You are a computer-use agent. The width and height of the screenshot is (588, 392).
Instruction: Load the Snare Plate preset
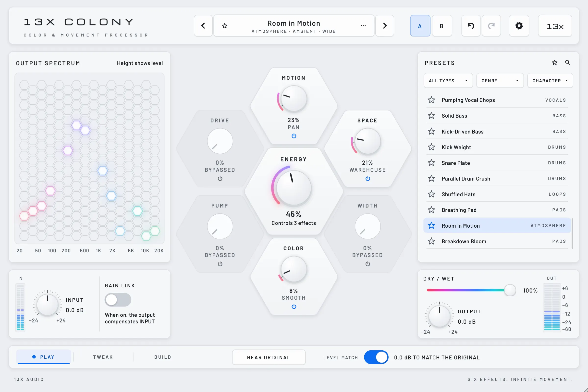click(x=497, y=163)
